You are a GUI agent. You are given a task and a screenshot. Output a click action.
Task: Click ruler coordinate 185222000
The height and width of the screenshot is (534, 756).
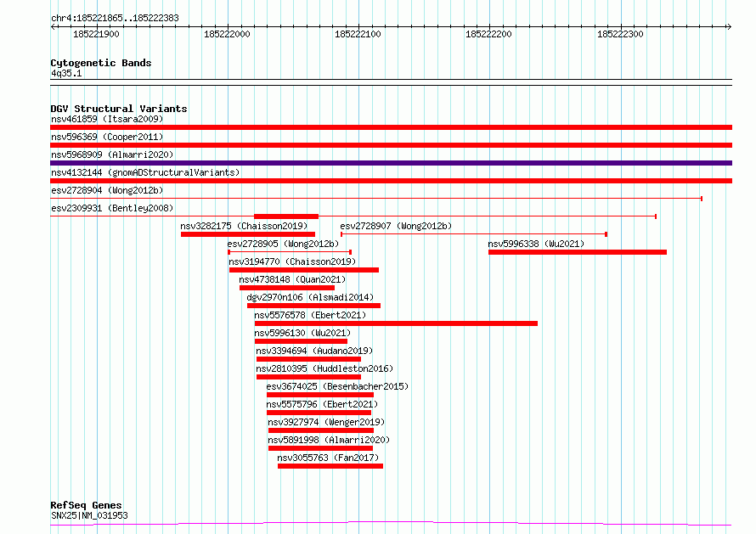(227, 34)
